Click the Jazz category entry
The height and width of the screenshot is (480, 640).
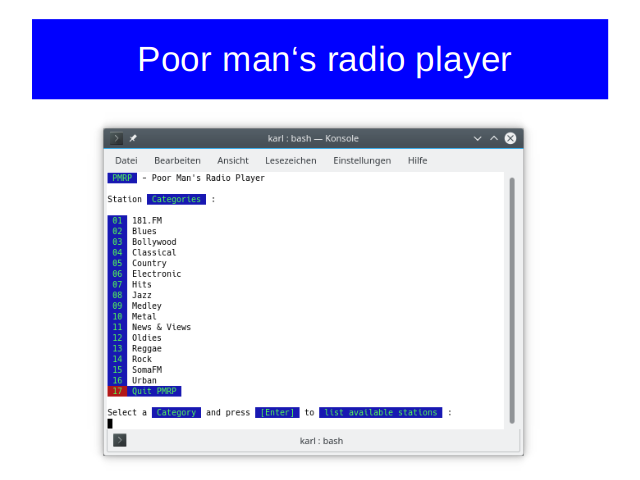click(x=142, y=295)
